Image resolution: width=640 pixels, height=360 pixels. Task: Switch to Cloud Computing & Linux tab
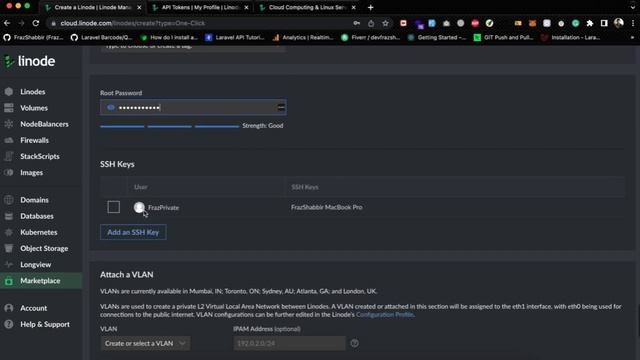pyautogui.click(x=306, y=7)
